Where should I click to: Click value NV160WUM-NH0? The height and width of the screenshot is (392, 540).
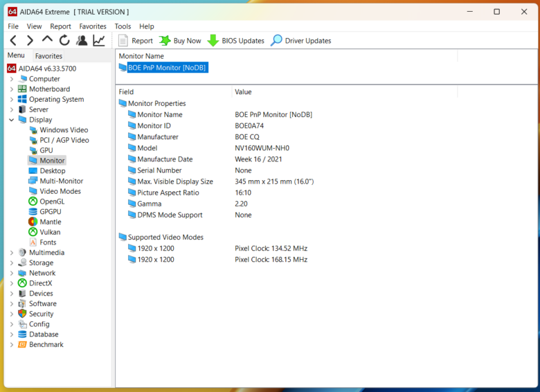coord(262,148)
